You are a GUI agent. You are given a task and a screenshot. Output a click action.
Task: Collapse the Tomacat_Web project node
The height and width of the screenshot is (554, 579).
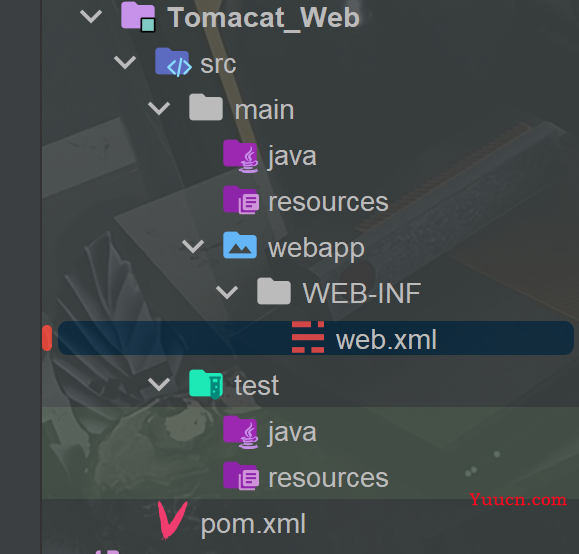(91, 16)
